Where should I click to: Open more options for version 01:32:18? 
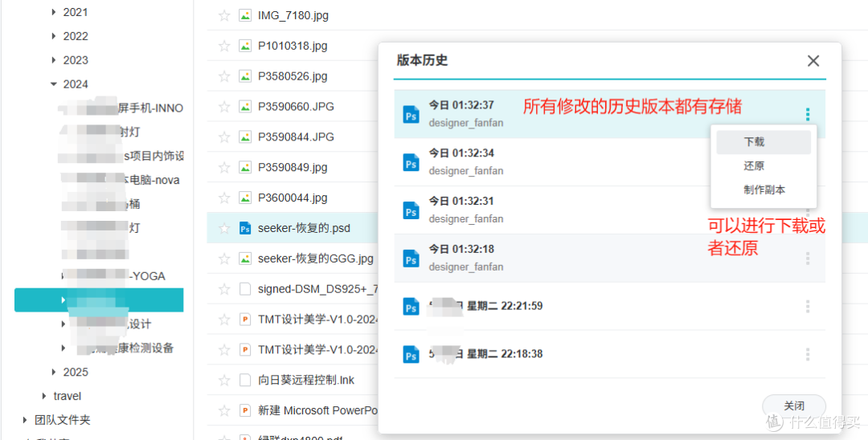(x=808, y=259)
